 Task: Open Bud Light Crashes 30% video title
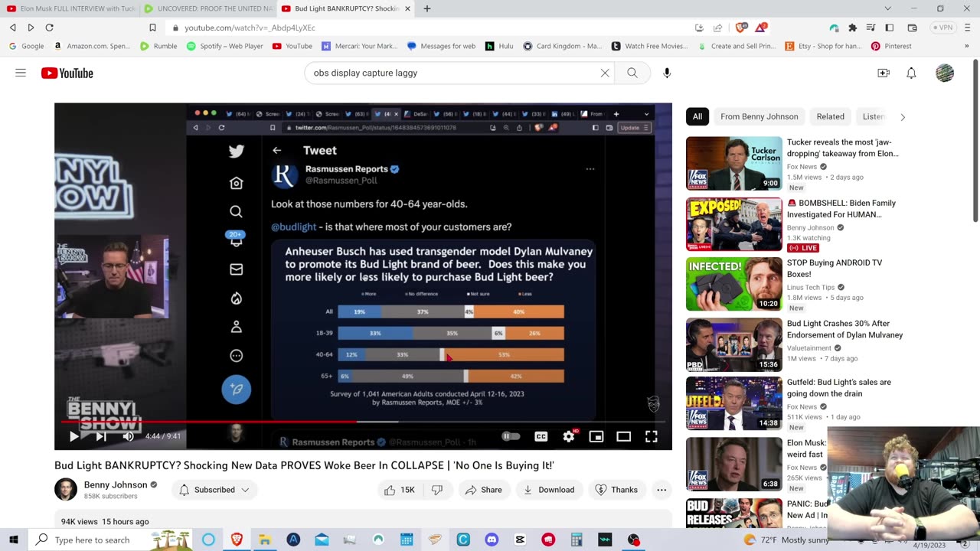844,329
